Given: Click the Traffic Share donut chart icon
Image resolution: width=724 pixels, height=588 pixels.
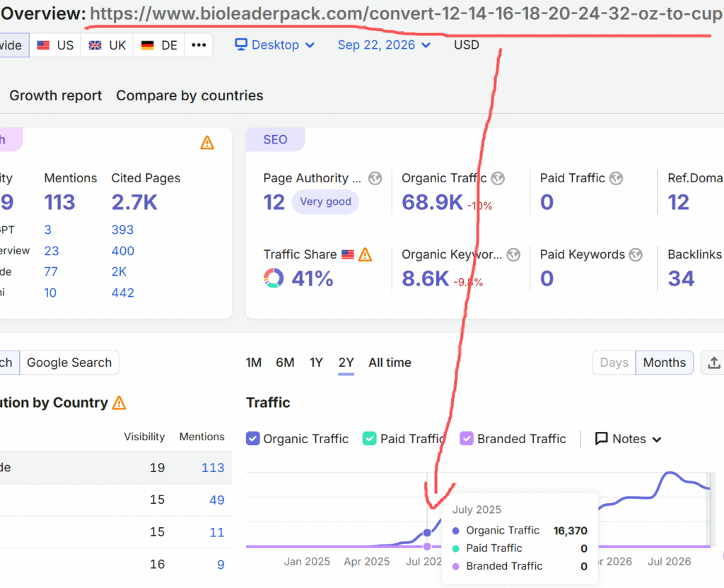Looking at the screenshot, I should click(274, 278).
